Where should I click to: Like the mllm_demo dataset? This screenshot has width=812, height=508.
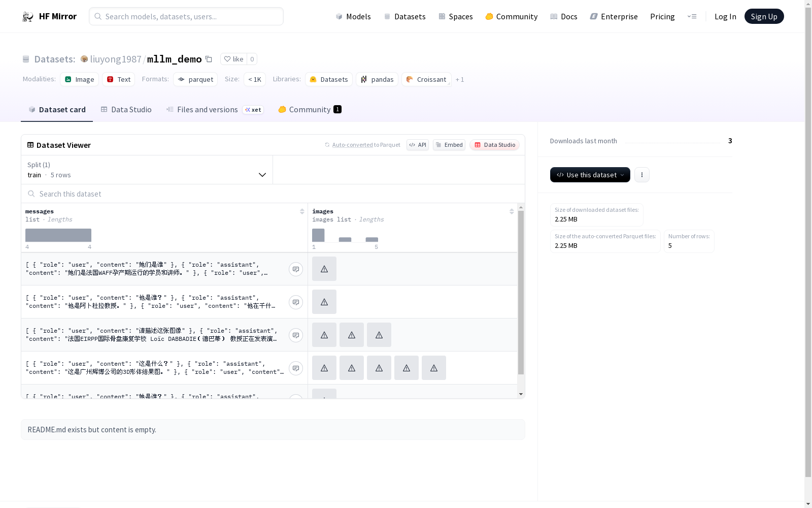pyautogui.click(x=233, y=59)
